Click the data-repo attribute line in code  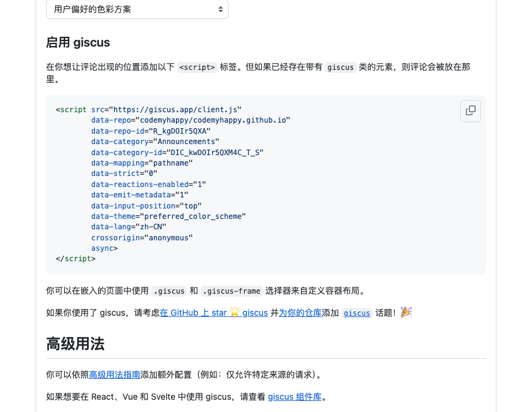tap(191, 120)
